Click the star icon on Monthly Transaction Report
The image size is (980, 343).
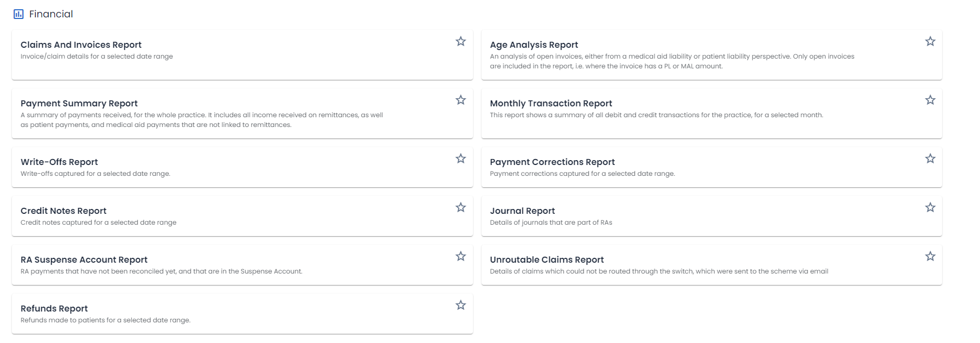click(x=931, y=100)
